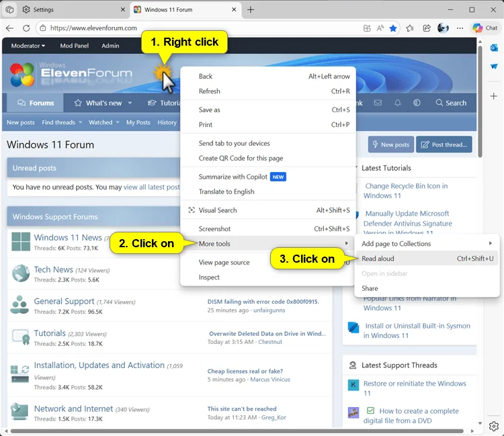The image size is (504, 436).
Task: Choose Save as in context menu
Action: pyautogui.click(x=268, y=110)
